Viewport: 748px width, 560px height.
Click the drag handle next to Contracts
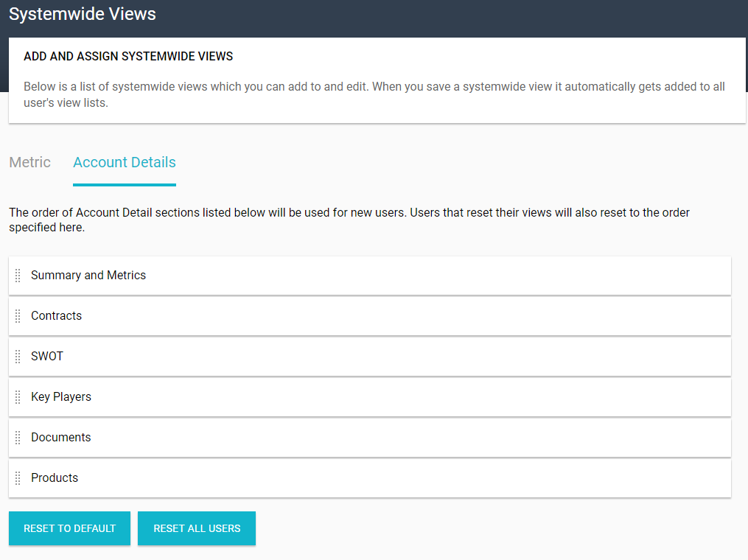18,316
